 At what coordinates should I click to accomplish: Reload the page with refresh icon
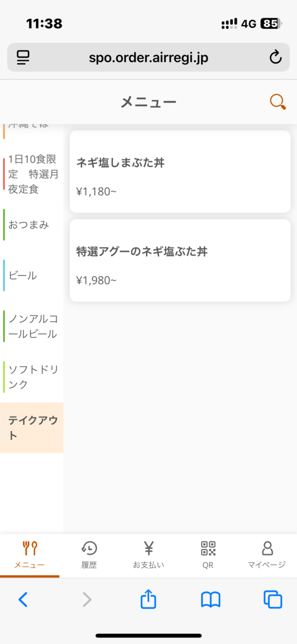[x=275, y=57]
